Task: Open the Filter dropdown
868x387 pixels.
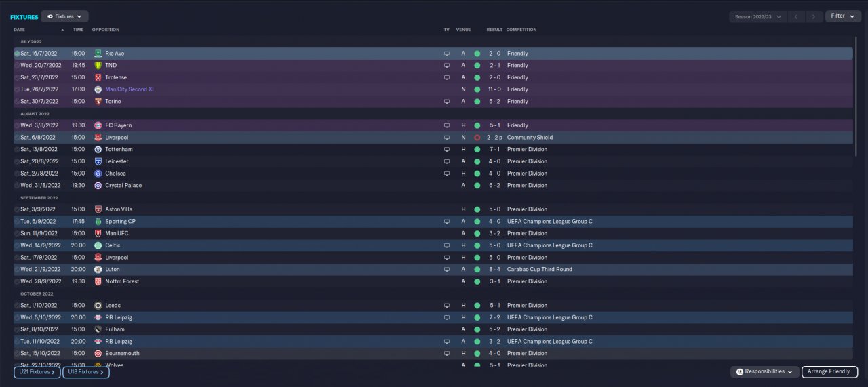Action: [843, 16]
